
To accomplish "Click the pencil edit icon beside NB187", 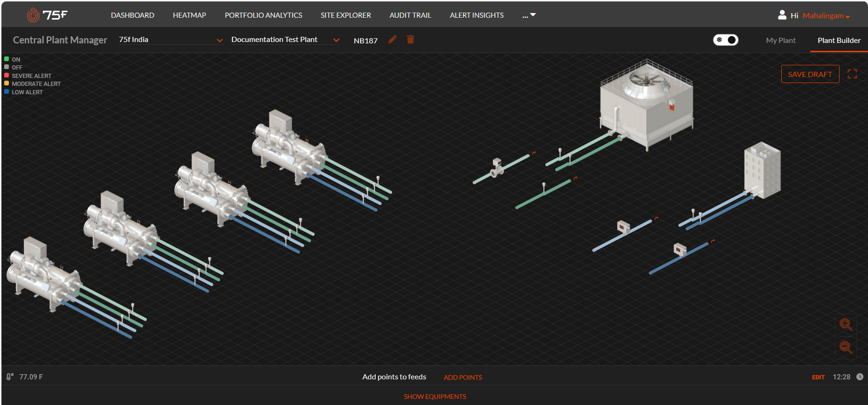I will coord(393,40).
